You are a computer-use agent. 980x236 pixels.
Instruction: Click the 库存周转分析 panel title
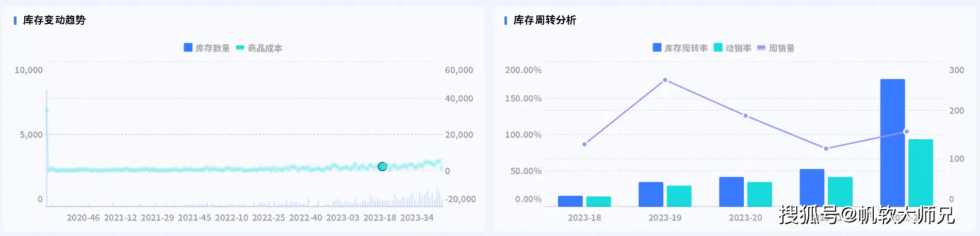click(545, 20)
